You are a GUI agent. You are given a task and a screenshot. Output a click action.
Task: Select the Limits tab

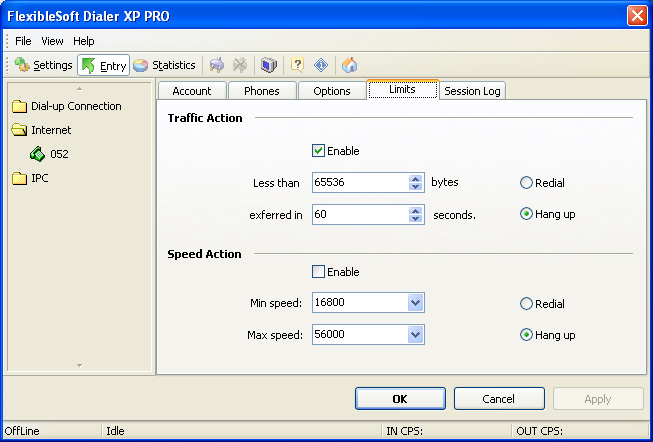point(402,89)
